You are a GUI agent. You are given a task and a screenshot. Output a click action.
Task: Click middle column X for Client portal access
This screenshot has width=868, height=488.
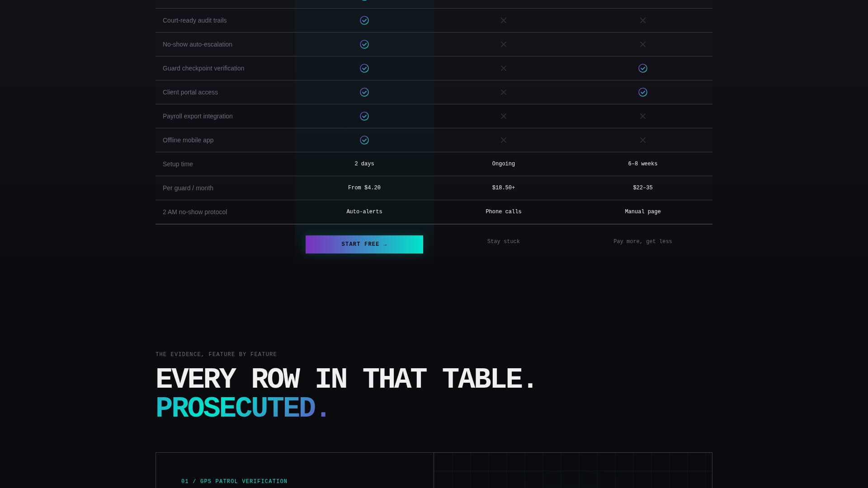pyautogui.click(x=504, y=92)
